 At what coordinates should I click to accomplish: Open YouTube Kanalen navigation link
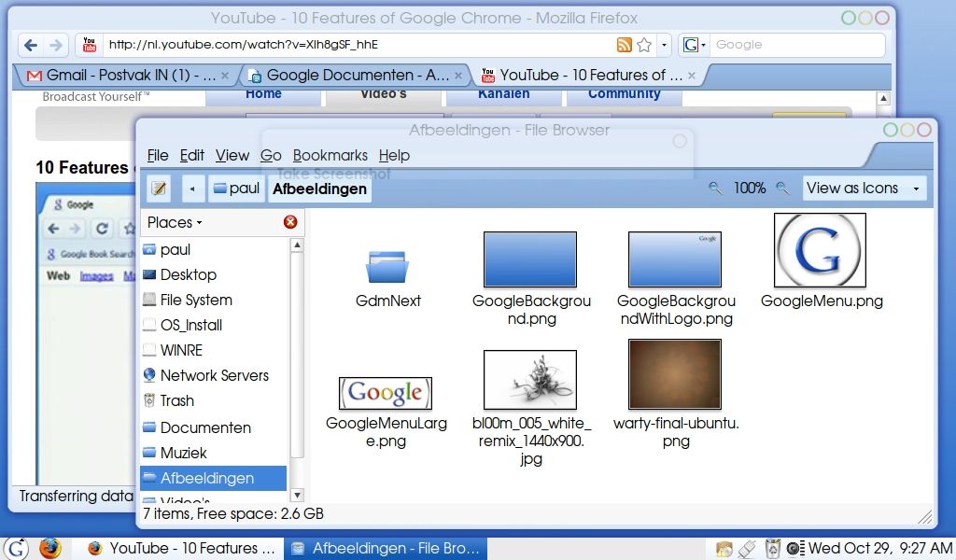[503, 94]
